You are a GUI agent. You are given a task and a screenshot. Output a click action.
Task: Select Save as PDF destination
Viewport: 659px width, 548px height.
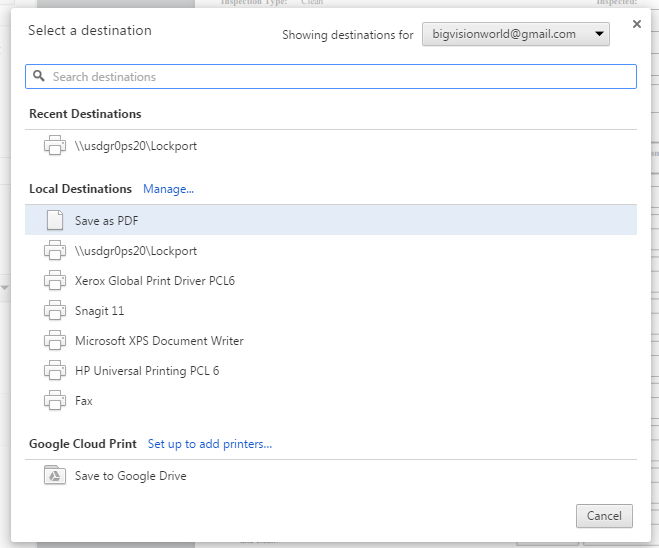point(107,221)
